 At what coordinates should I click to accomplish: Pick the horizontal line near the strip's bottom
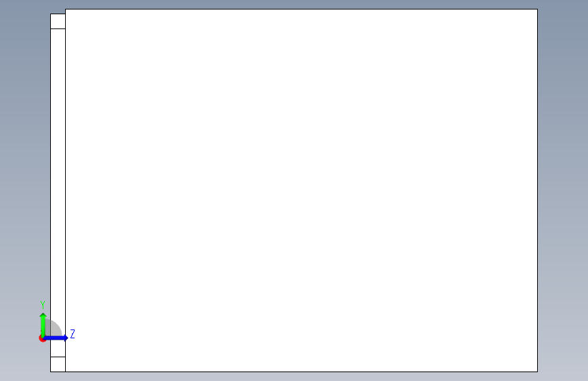coord(58,357)
